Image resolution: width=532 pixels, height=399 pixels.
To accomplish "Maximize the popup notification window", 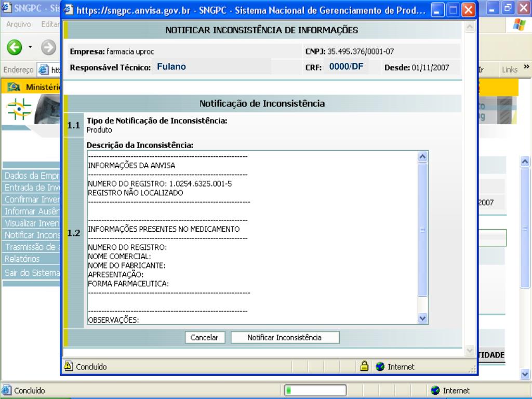I will point(453,10).
